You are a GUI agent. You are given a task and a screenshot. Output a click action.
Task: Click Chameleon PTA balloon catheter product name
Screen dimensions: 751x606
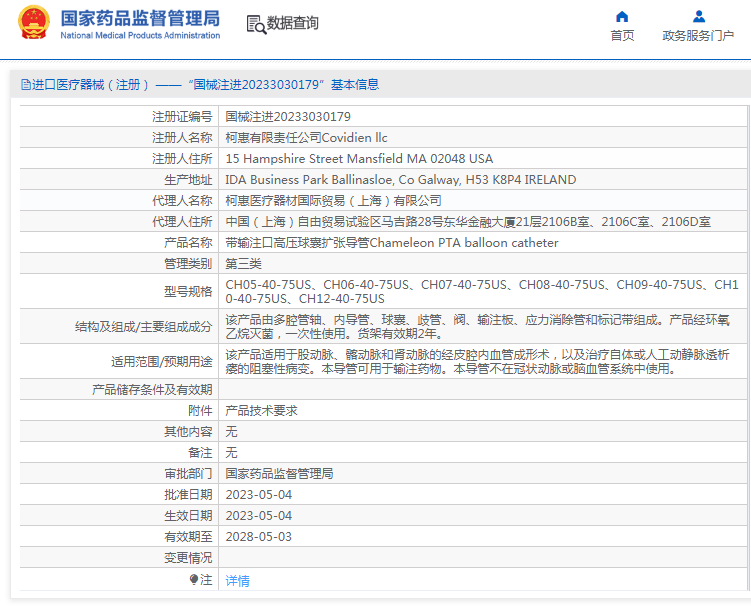click(x=392, y=243)
